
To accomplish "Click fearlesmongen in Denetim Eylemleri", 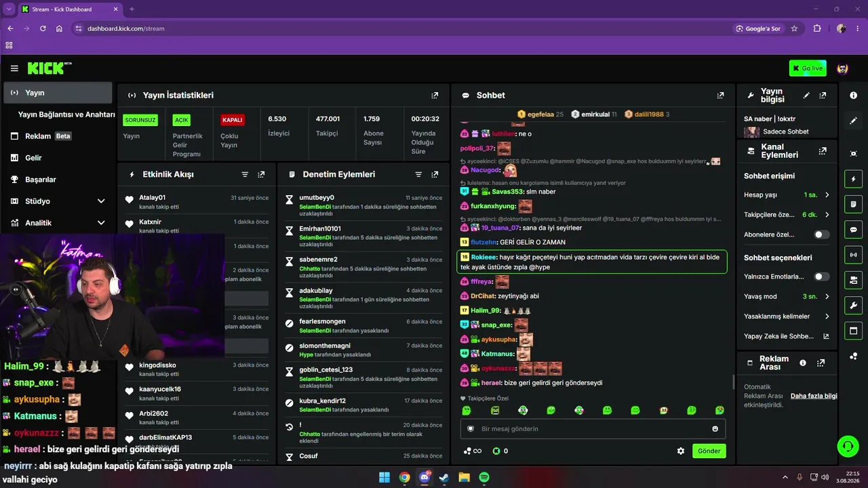I will point(322,321).
